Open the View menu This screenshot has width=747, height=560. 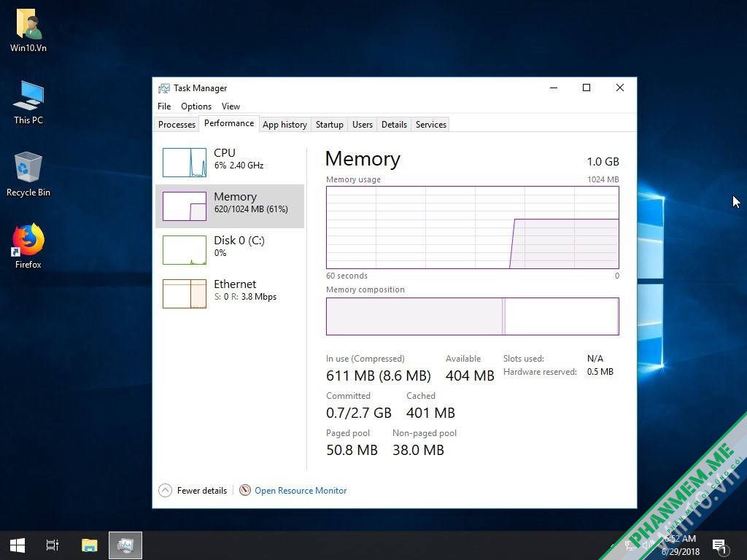pyautogui.click(x=231, y=106)
